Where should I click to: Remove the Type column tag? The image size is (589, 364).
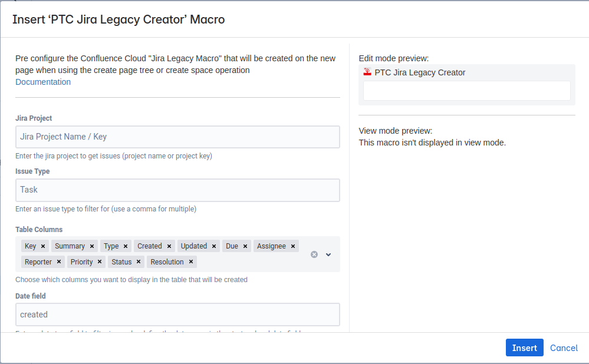pos(126,246)
